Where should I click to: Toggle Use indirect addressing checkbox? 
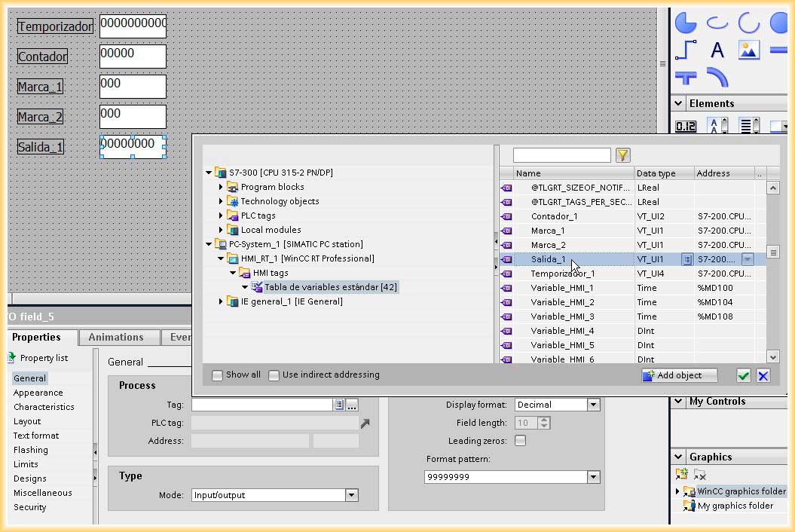coord(274,375)
